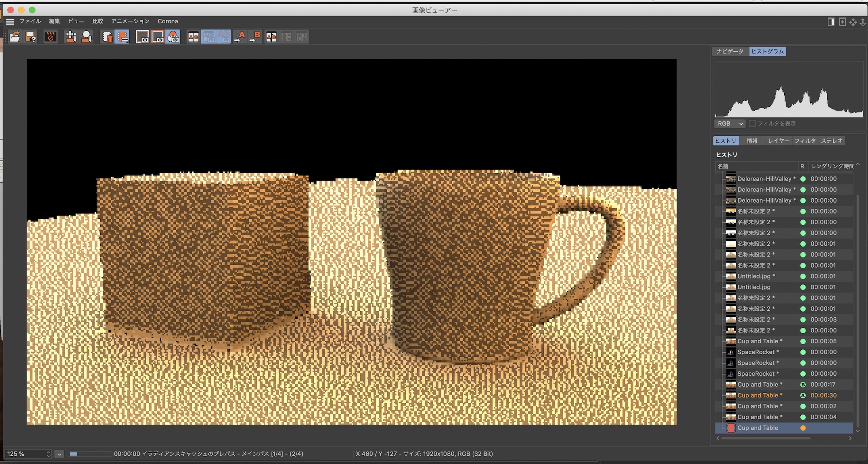Viewport: 868px width, 464px height.
Task: Toggle the AB compare mode button
Action: (193, 37)
